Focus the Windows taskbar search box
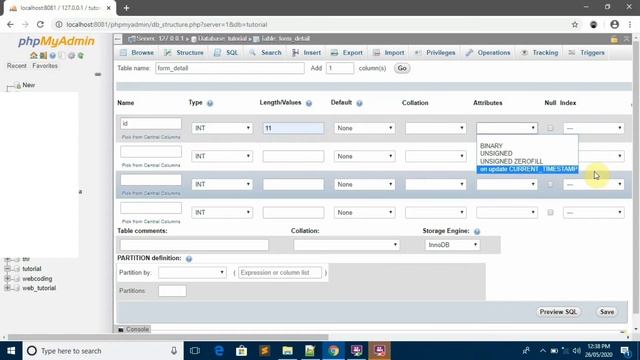 pyautogui.click(x=102, y=351)
